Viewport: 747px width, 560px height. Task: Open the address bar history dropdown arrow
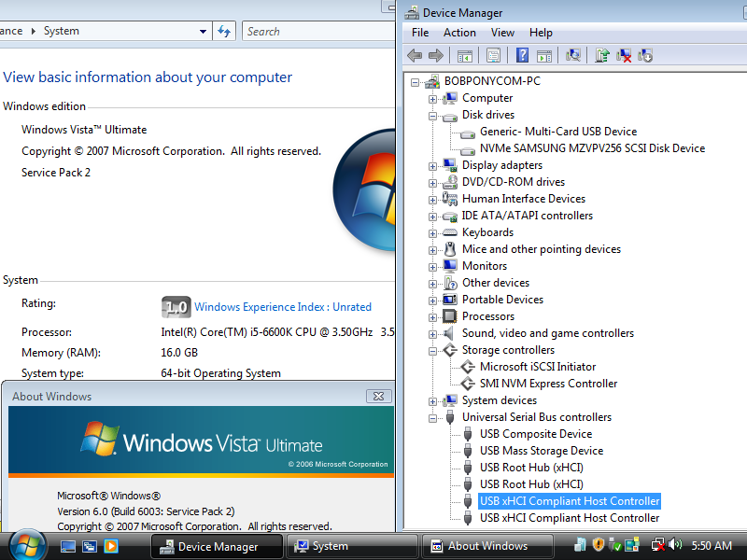203,32
